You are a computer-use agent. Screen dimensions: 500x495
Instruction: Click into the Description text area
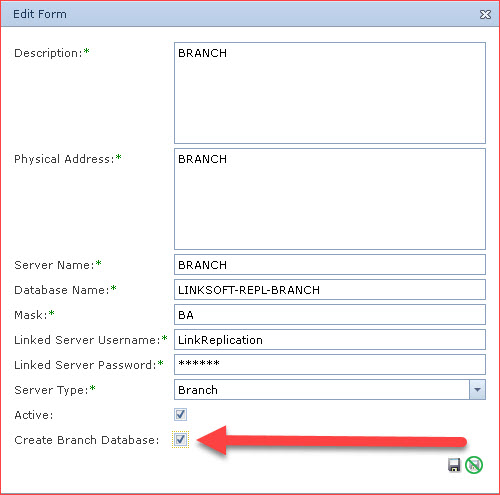click(x=330, y=93)
